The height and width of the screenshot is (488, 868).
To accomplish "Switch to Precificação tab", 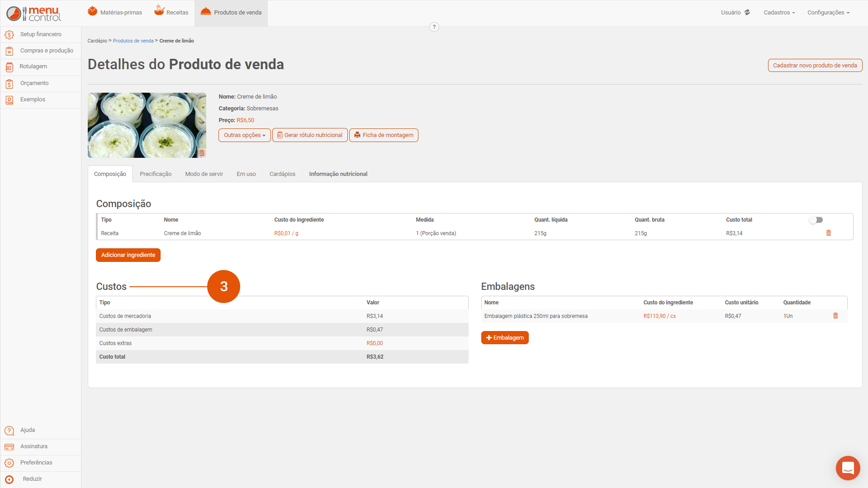I will coord(156,174).
